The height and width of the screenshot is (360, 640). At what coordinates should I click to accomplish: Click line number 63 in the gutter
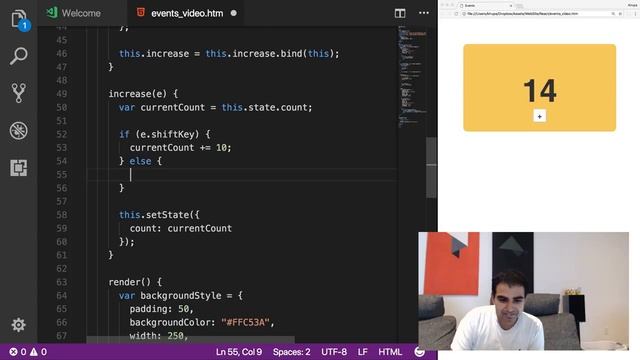click(62, 282)
